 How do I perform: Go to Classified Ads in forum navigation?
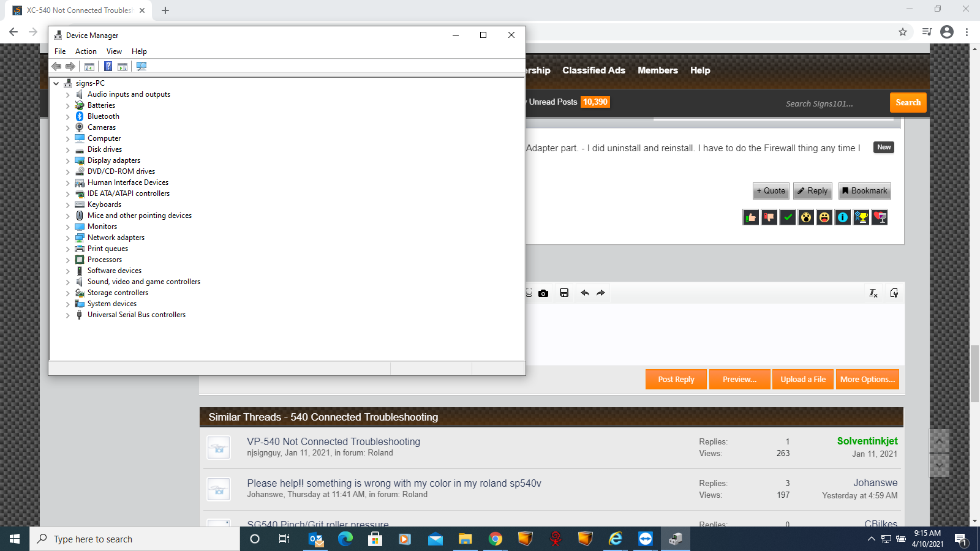(594, 70)
